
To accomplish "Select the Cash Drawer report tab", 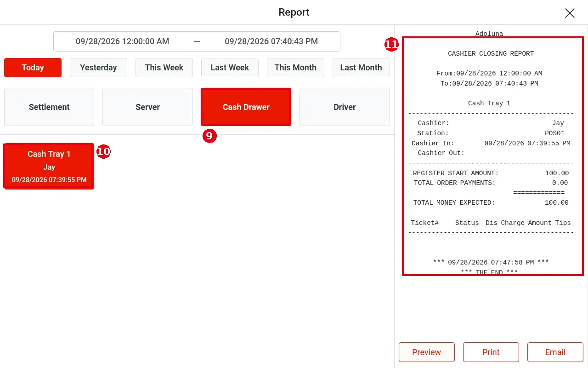I will [246, 107].
